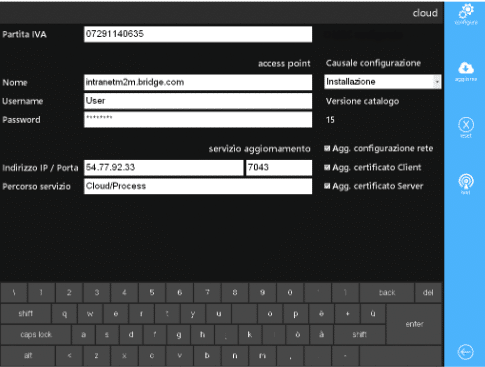
Task: Tap the enter key on keyboard
Action: click(x=414, y=324)
